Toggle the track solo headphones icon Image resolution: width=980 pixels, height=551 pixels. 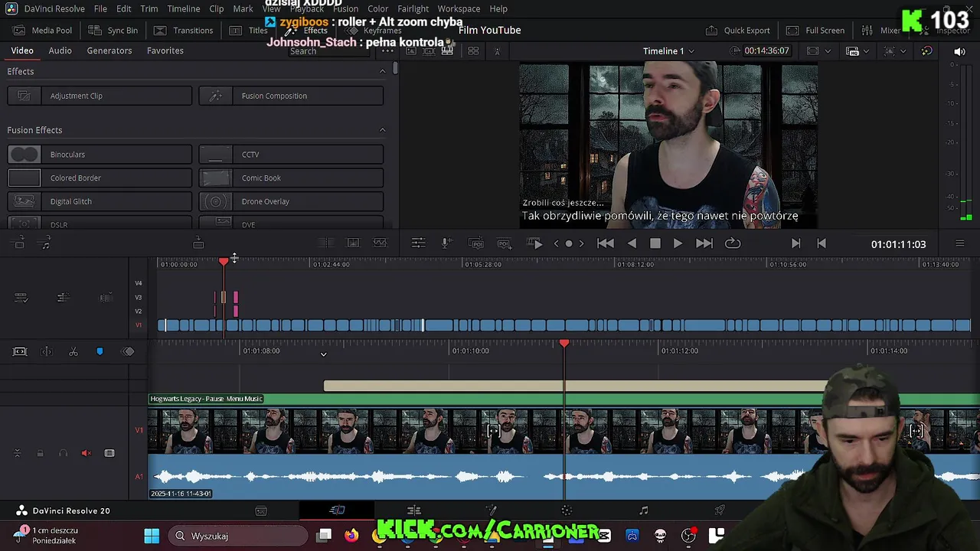[63, 453]
